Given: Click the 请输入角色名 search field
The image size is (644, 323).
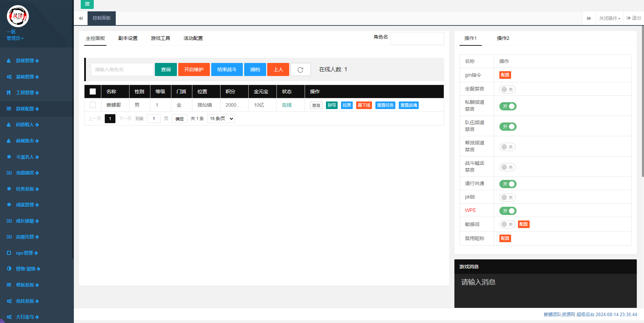Looking at the screenshot, I should 122,69.
